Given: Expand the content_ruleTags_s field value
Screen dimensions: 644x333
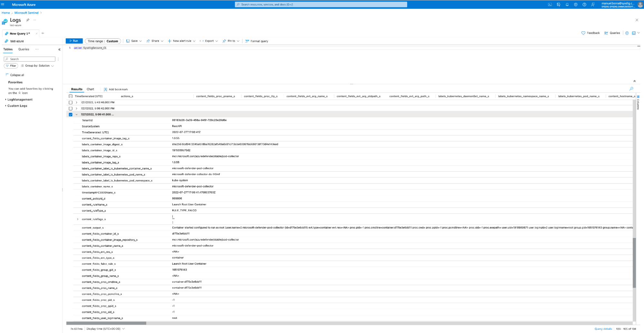Looking at the screenshot, I should point(77,219).
